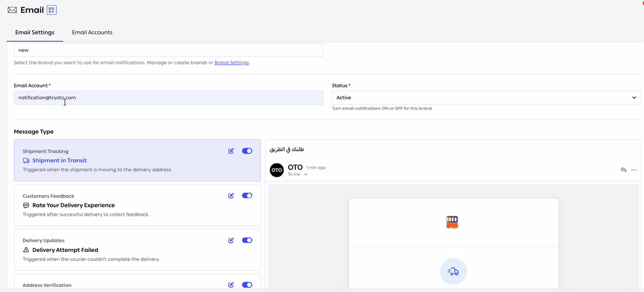
Task: Toggle off Rate Your Delivery Experience notification
Action: pos(247,196)
